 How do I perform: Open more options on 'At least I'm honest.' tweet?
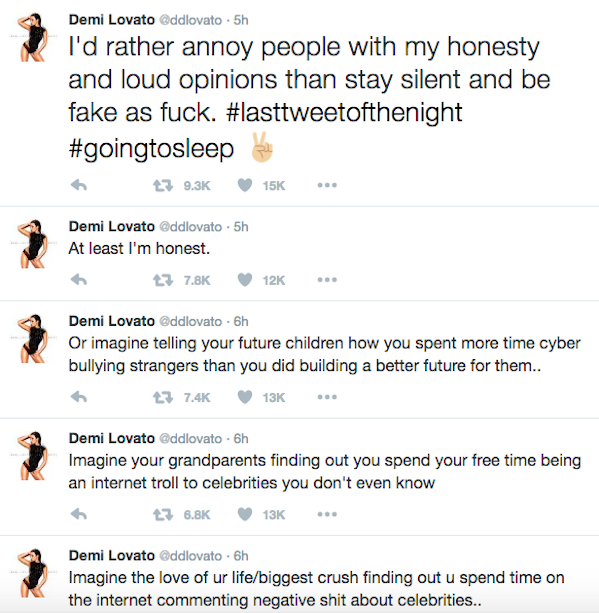pyautogui.click(x=327, y=280)
